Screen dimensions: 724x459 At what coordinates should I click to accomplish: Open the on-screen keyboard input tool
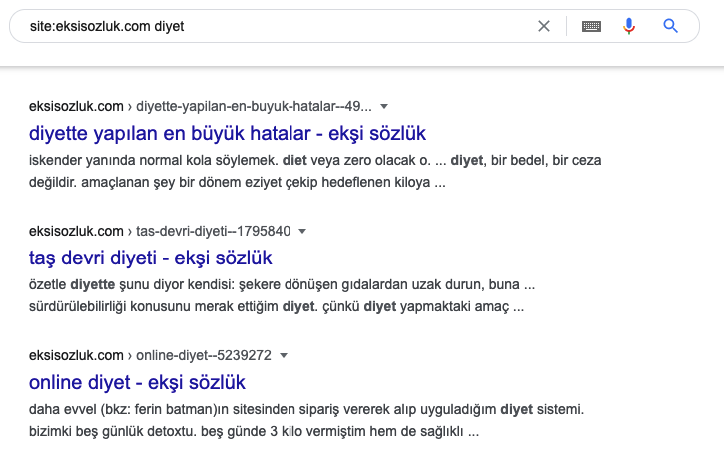pos(591,26)
